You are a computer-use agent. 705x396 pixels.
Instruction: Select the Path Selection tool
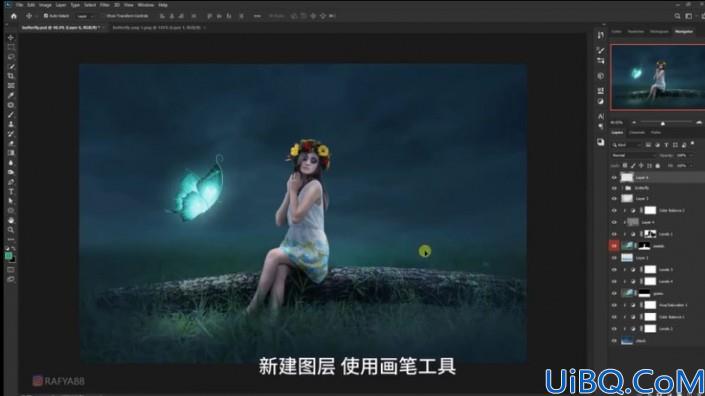tap(11, 201)
